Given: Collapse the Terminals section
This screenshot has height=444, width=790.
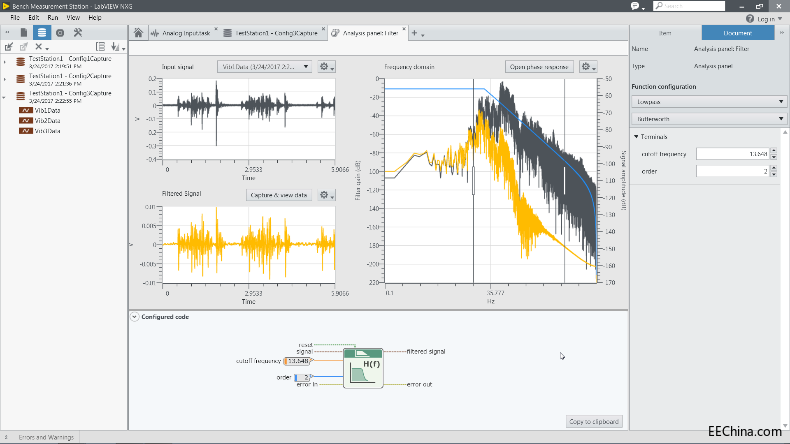Looking at the screenshot, I should pos(636,137).
